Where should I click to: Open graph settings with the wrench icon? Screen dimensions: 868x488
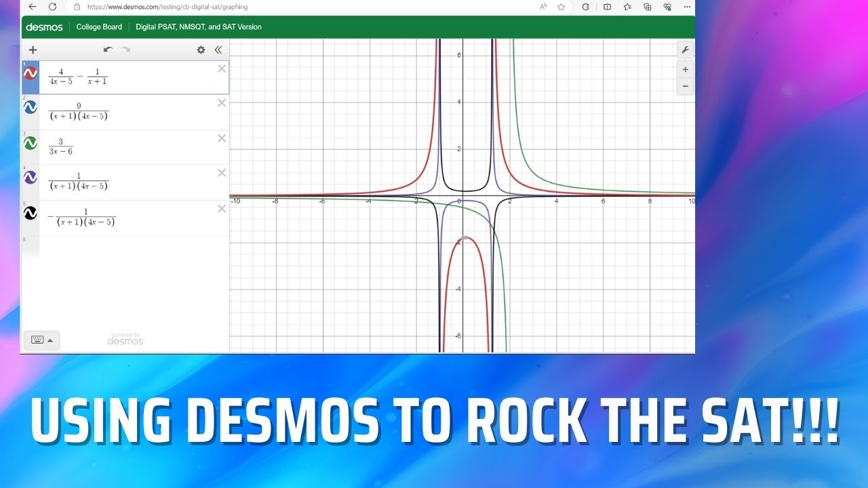pyautogui.click(x=686, y=49)
